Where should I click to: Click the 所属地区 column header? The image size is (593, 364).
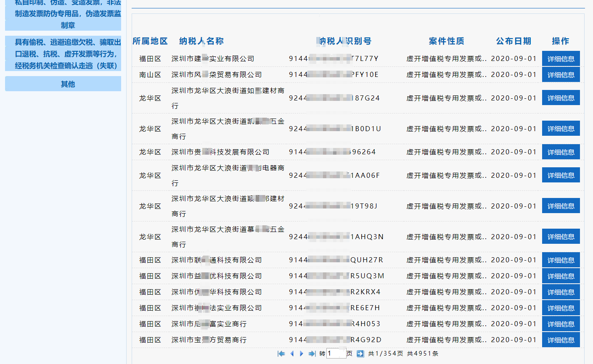[x=150, y=41]
